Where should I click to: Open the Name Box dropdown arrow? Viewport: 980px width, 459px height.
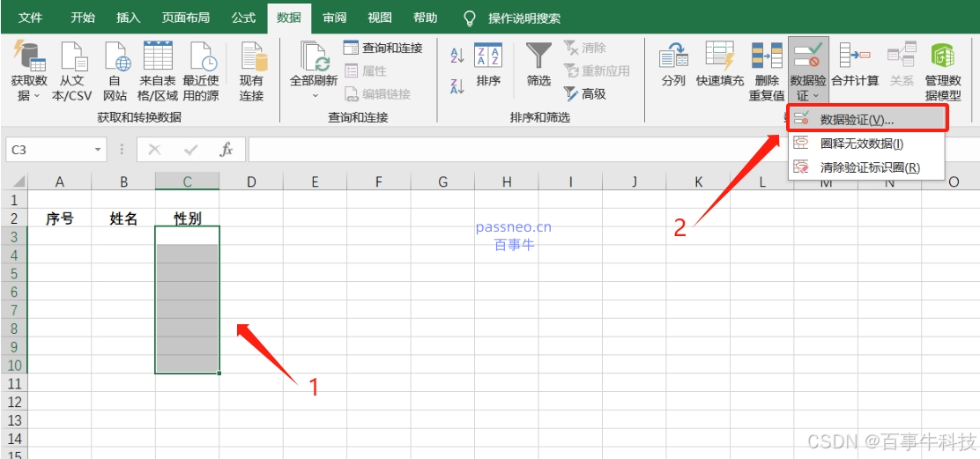98,150
